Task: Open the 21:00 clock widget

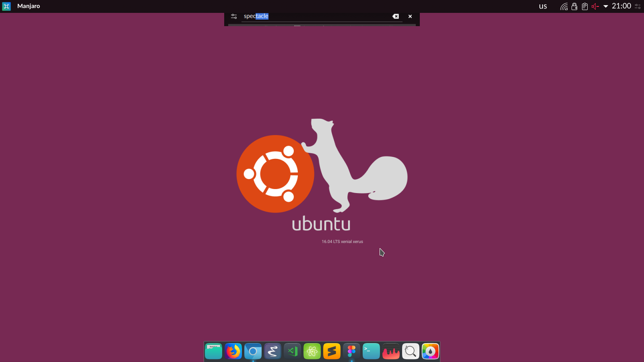Action: 621,6
